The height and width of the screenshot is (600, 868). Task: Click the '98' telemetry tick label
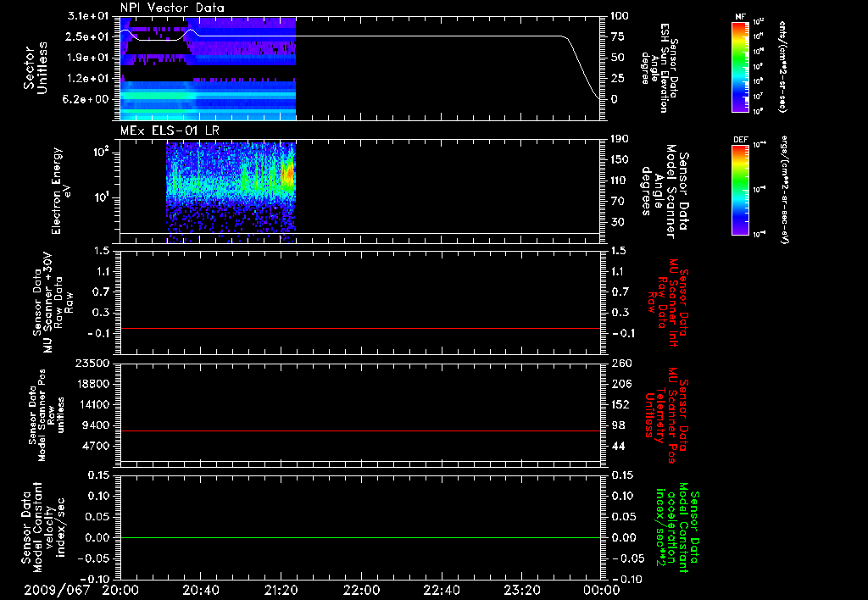point(618,425)
